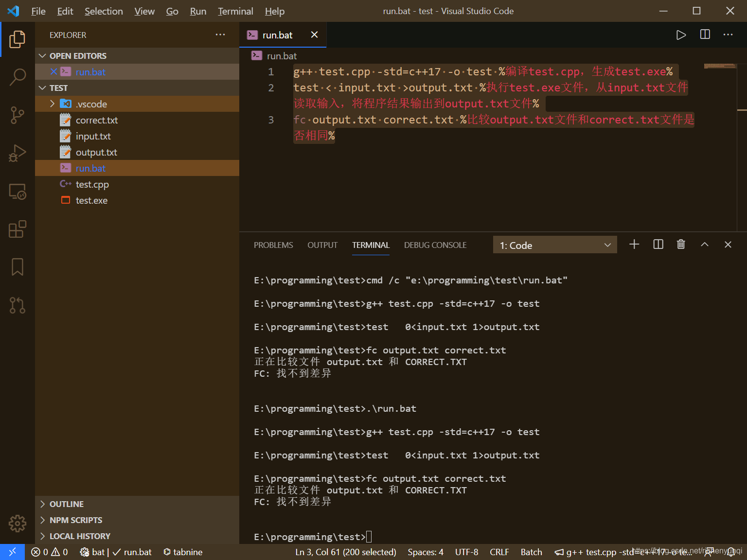Open the Terminal menu
Screen dimensions: 747x560
[235, 11]
